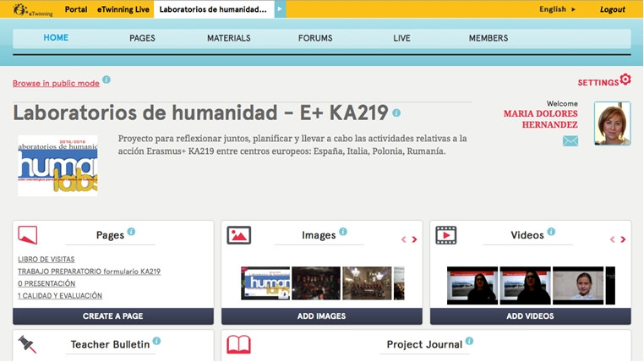Click the mail envelope icon
644x362 pixels.
click(570, 141)
